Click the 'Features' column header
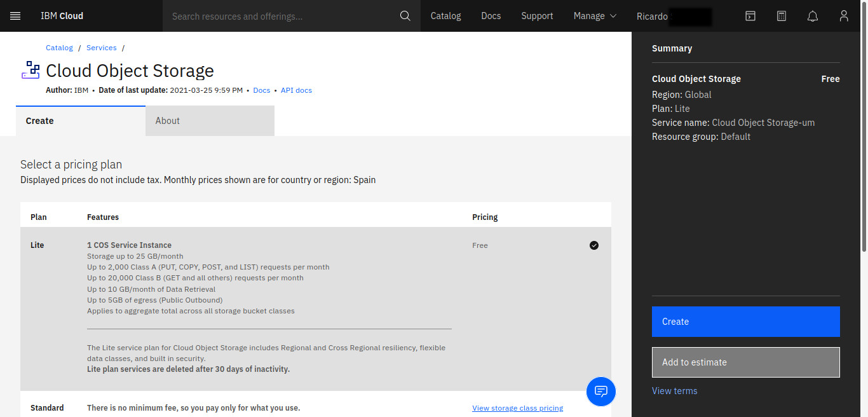 pyautogui.click(x=103, y=217)
